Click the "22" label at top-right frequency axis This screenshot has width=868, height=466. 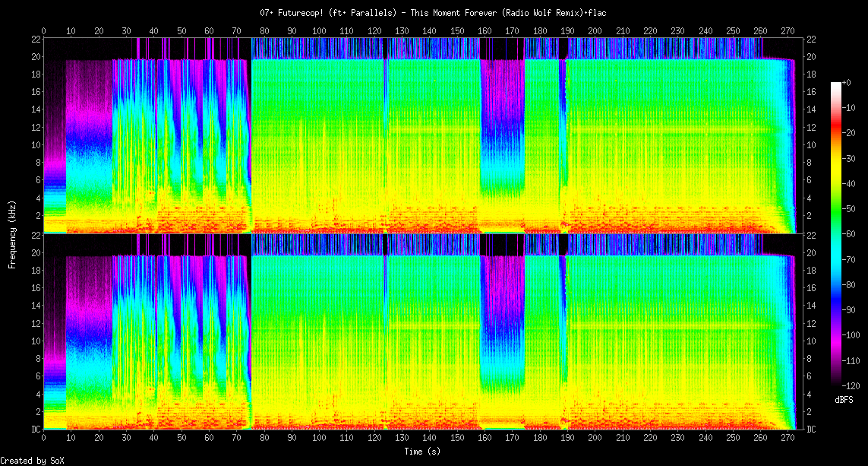click(811, 40)
